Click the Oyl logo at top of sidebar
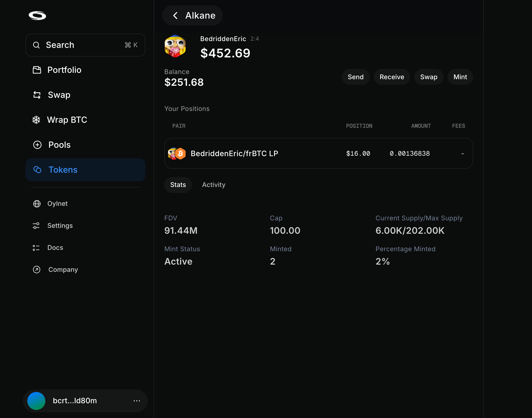The image size is (532, 418). [37, 15]
